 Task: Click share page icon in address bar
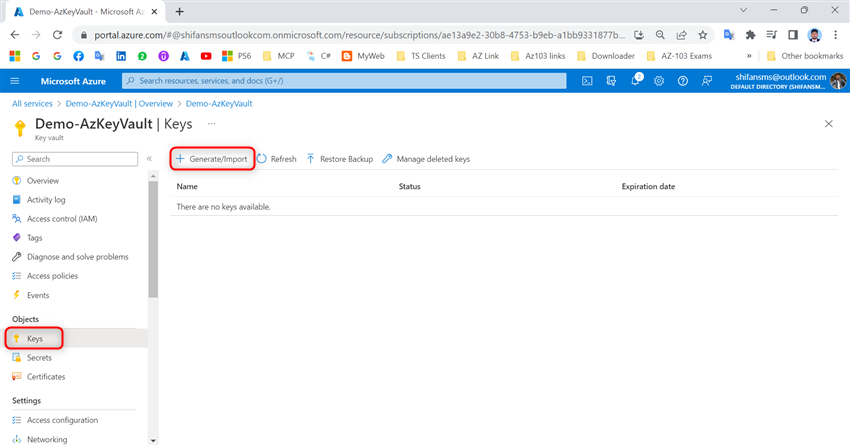pos(681,35)
